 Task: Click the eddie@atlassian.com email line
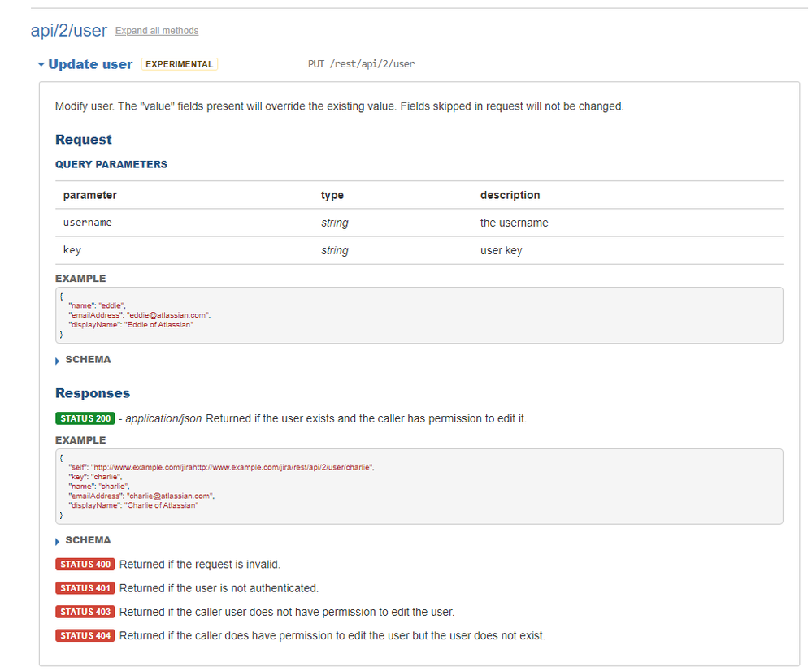pyautogui.click(x=139, y=315)
